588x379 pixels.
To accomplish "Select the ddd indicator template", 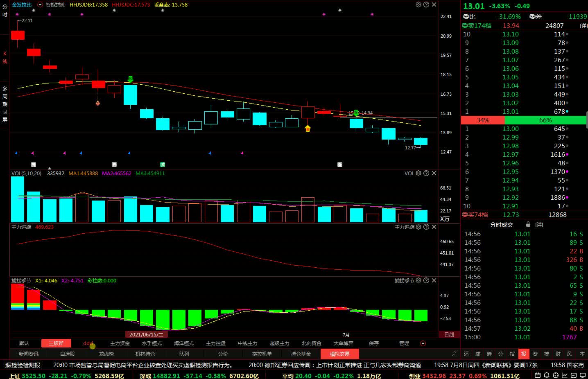I will (88, 343).
